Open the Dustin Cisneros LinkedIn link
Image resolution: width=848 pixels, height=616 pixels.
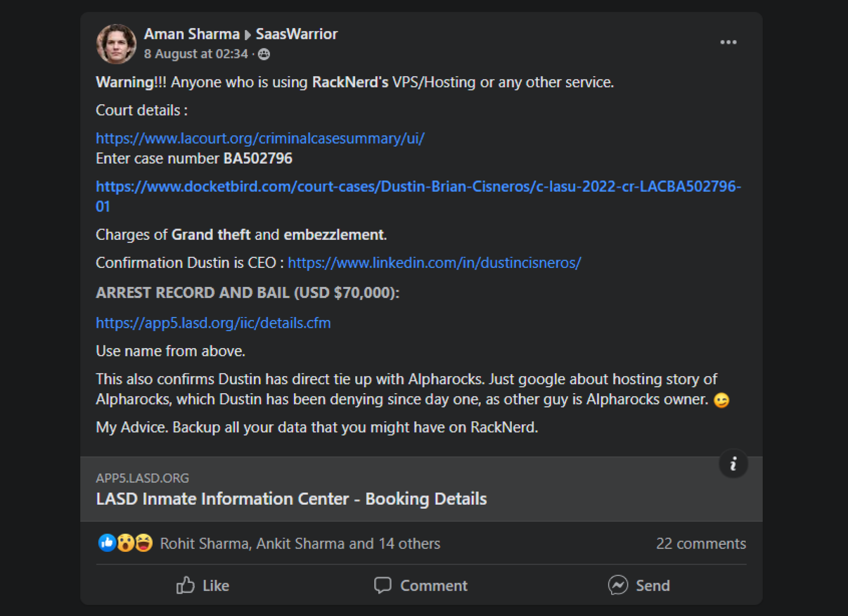[434, 263]
